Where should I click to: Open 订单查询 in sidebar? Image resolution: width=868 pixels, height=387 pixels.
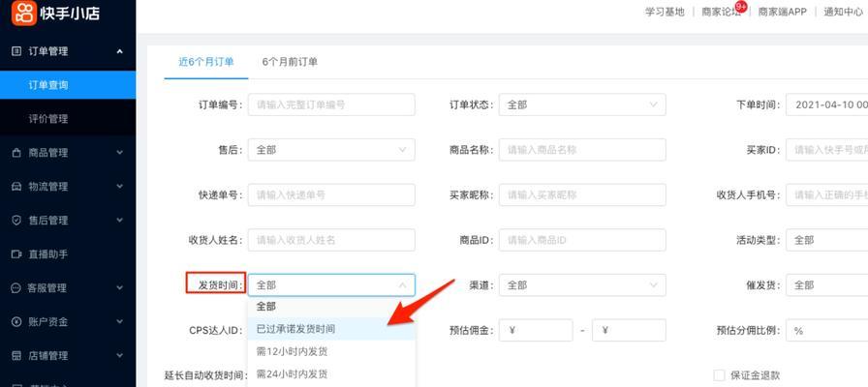(x=68, y=85)
